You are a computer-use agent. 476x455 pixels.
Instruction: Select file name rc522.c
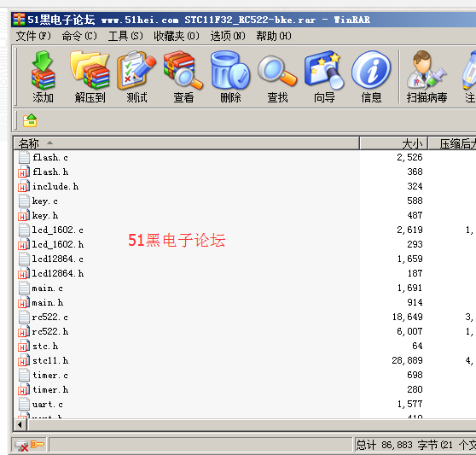click(x=49, y=317)
